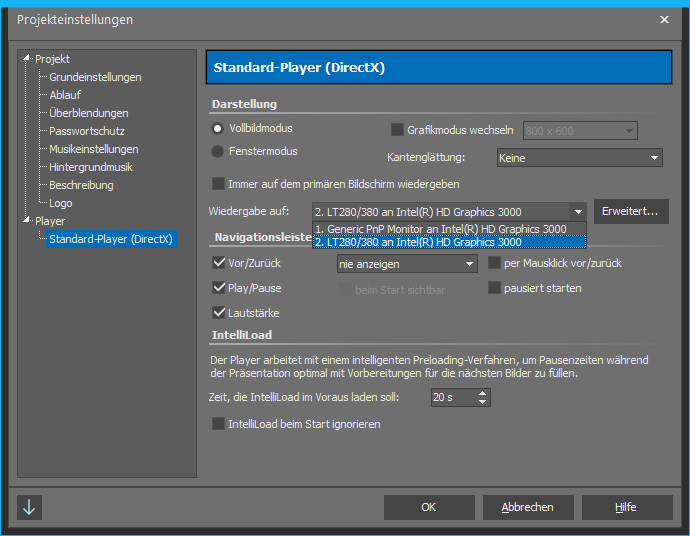Close the Projekteinstellungen dialog
Image resolution: width=690 pixels, height=536 pixels.
665,19
